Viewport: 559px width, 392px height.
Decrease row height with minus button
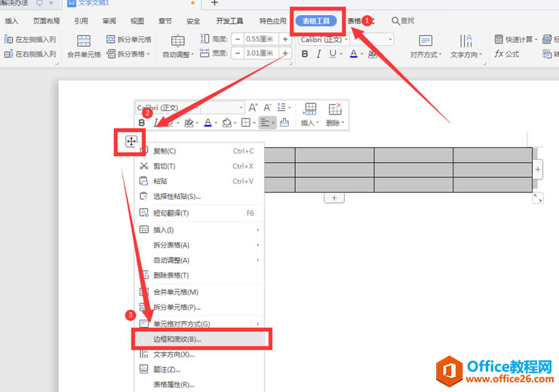tap(238, 39)
